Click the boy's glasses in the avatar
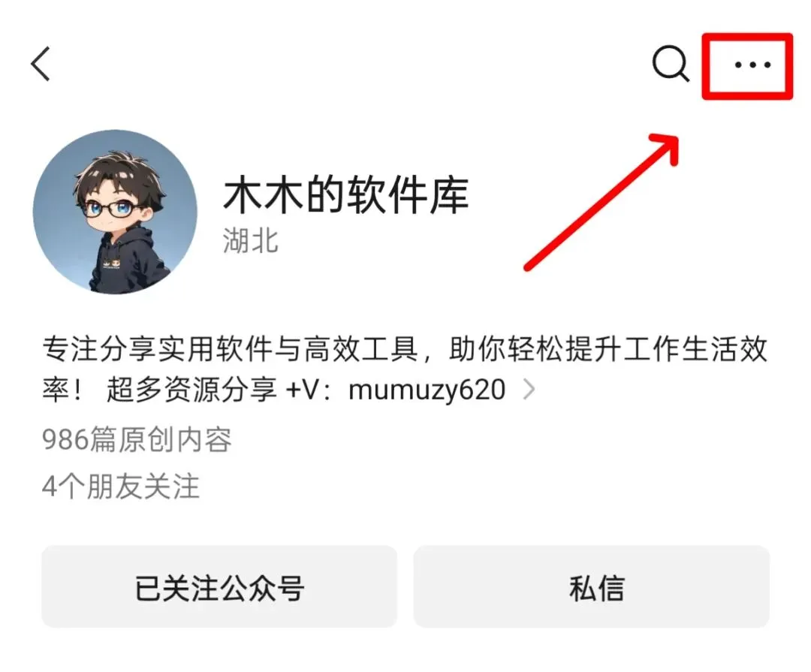This screenshot has height=672, width=811. (x=114, y=209)
